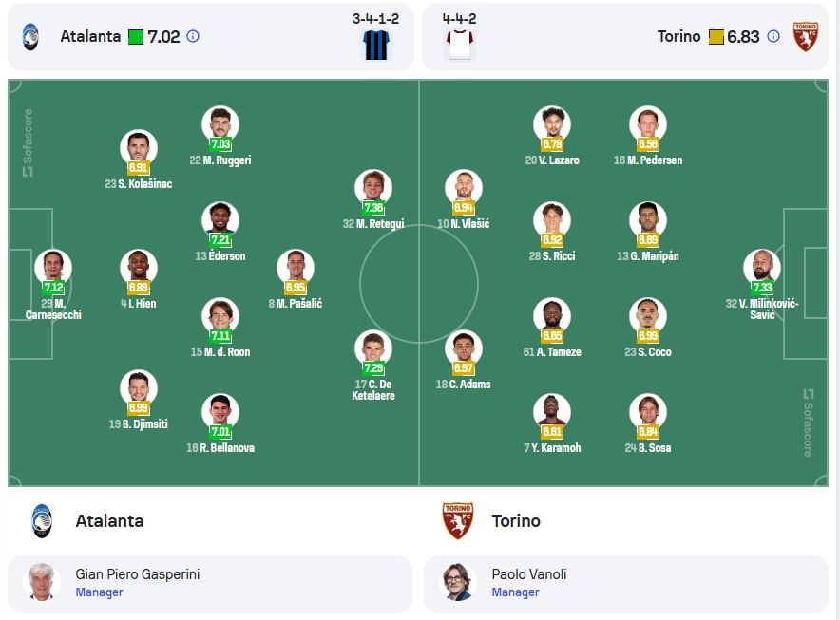Click the info icon beside Atalanta's 7.02 rating
Screen dimensions: 840x620
193,36
